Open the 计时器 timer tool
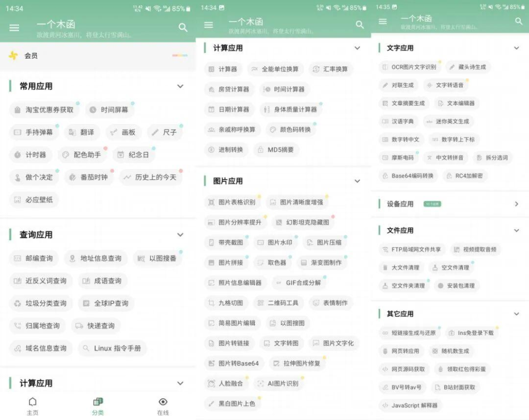This screenshot has width=529, height=420. (30, 154)
